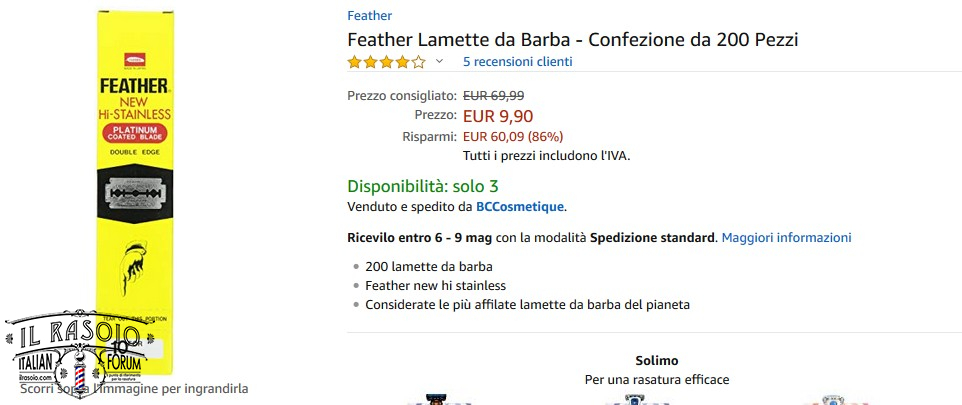Click the crossed-out EUR 69,99 price
The width and height of the screenshot is (962, 405).
pos(493,95)
